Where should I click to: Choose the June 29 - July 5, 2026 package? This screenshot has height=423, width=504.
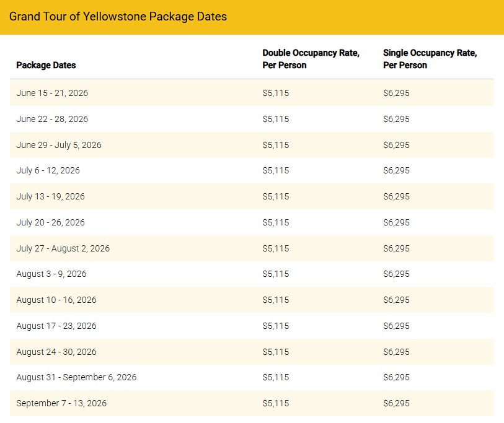[59, 145]
